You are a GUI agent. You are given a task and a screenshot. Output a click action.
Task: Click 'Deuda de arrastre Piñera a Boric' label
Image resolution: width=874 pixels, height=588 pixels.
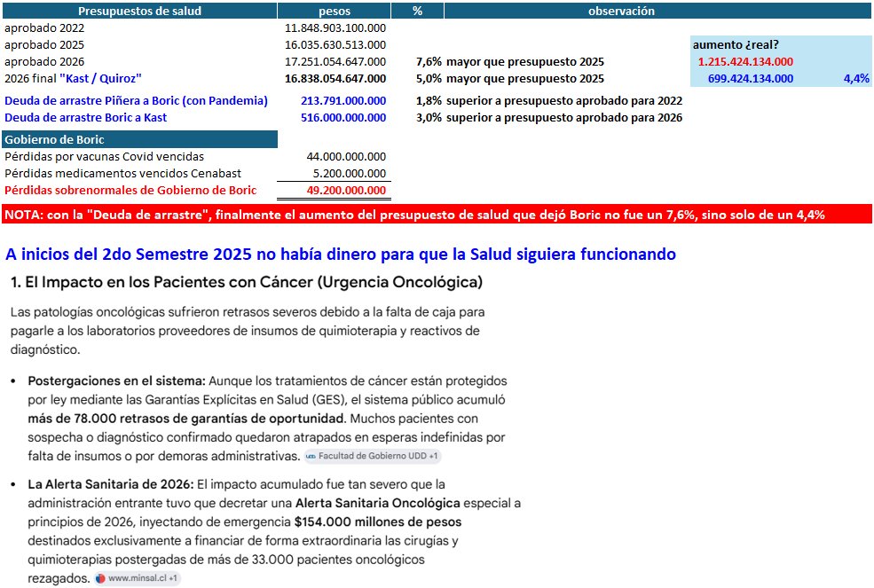coord(136,100)
